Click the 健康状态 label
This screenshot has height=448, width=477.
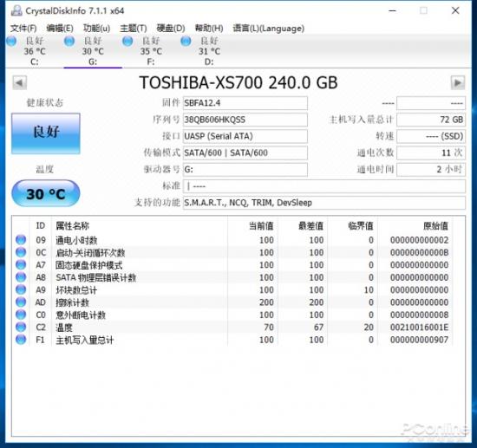coord(45,103)
